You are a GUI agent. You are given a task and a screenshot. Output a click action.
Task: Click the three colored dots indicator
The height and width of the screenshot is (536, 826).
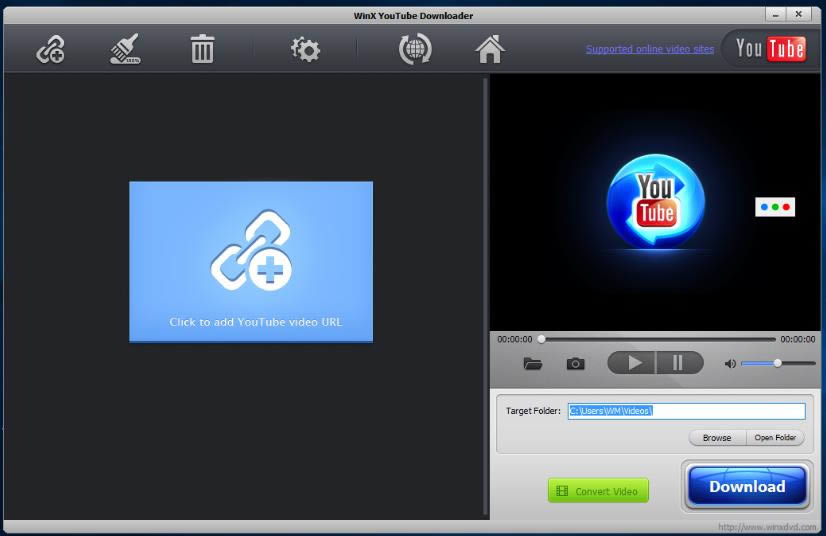coord(775,207)
